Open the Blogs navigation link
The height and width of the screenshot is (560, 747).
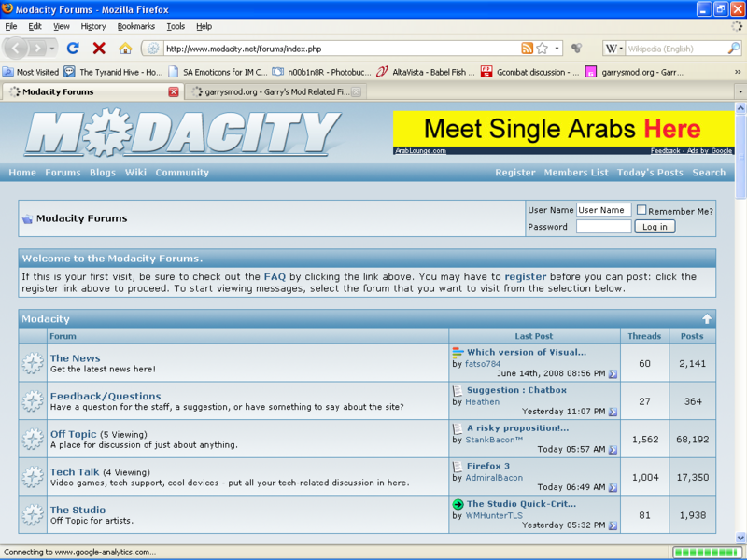click(103, 173)
